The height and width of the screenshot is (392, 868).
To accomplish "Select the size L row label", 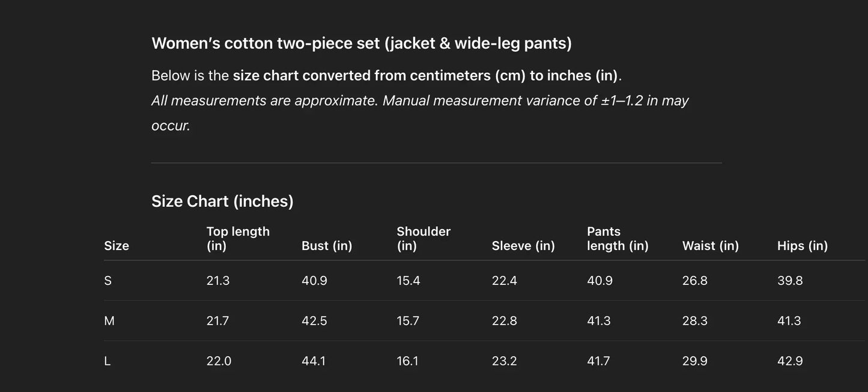I will point(108,361).
